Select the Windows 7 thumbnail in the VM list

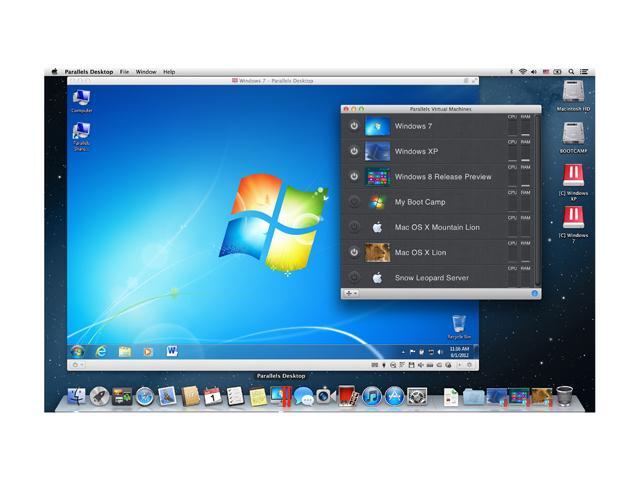tap(377, 126)
